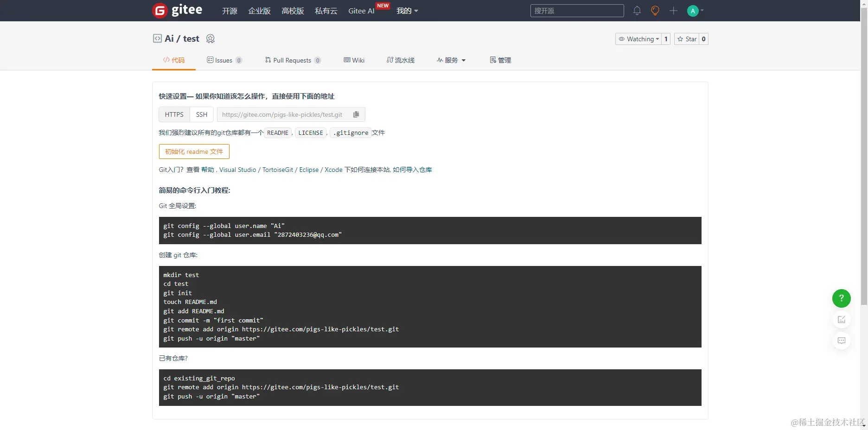Click the test repository name link
Viewport: 868px width, 430px height.
[x=191, y=38]
